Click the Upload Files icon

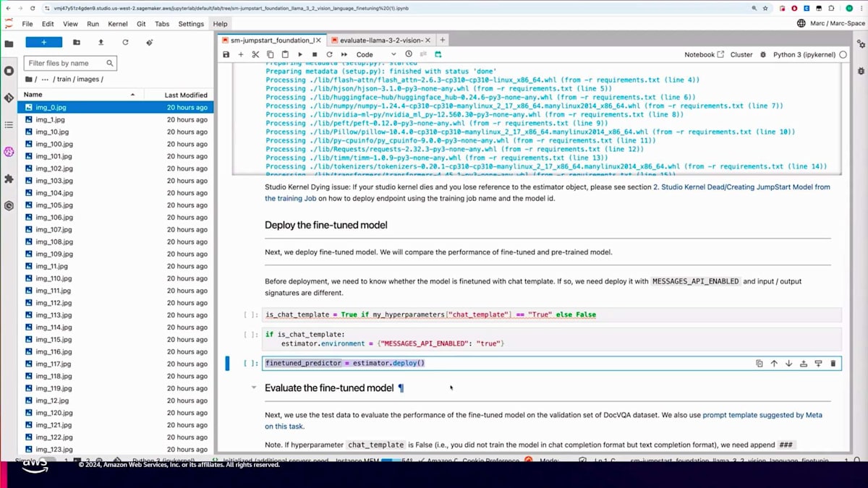tap(101, 43)
